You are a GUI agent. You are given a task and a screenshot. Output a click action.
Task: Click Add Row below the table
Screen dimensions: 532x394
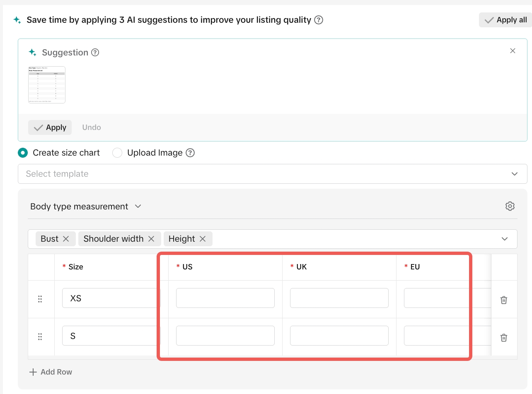(x=51, y=372)
